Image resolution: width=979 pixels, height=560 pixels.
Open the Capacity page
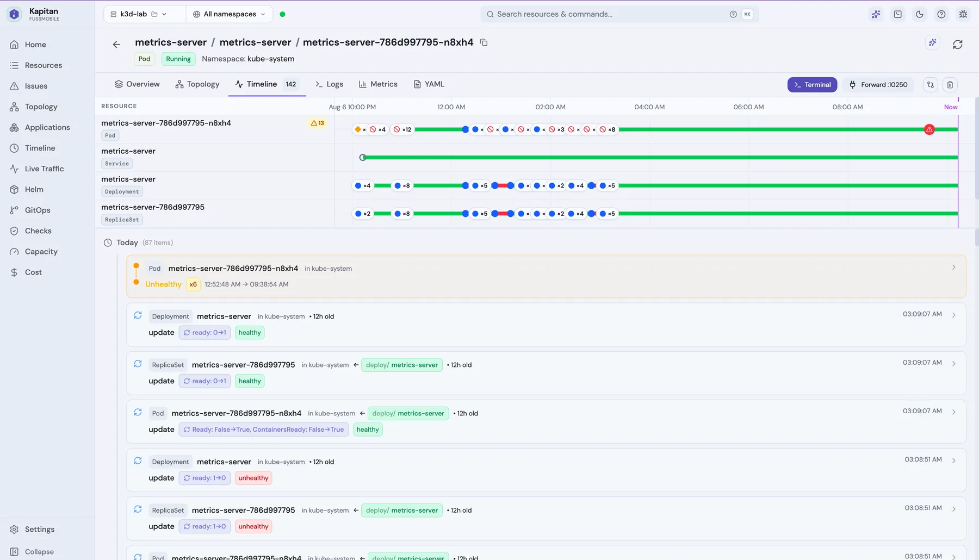41,251
